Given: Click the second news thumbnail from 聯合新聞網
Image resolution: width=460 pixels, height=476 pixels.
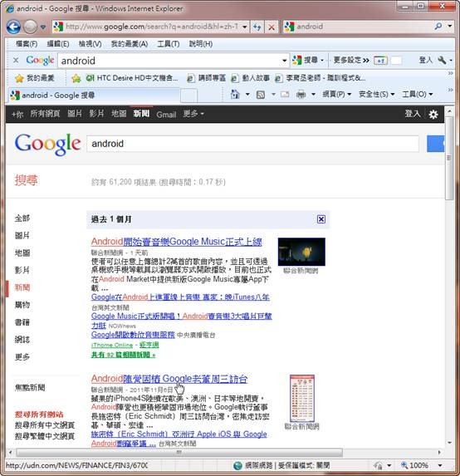Looking at the screenshot, I should tap(302, 398).
